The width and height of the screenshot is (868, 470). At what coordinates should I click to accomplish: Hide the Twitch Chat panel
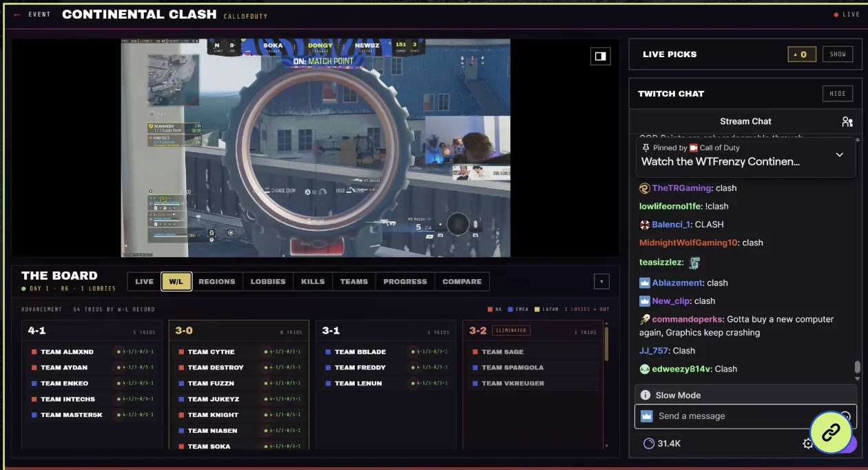838,94
